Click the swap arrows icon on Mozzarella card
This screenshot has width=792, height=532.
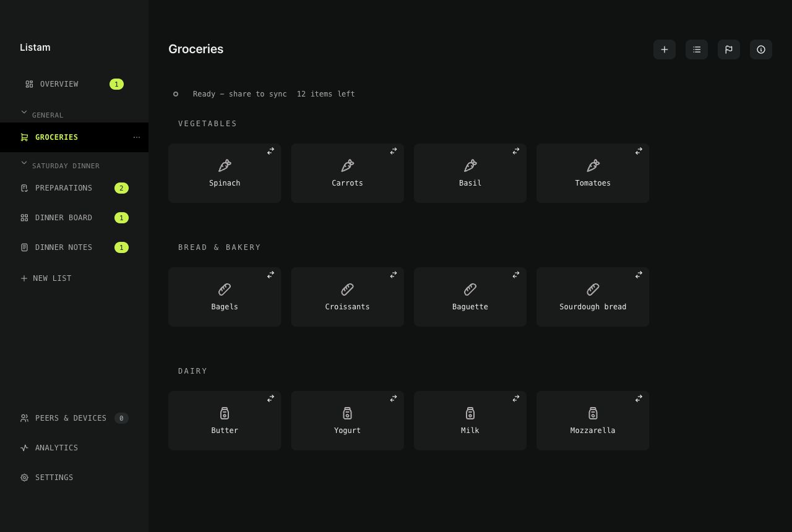point(639,398)
